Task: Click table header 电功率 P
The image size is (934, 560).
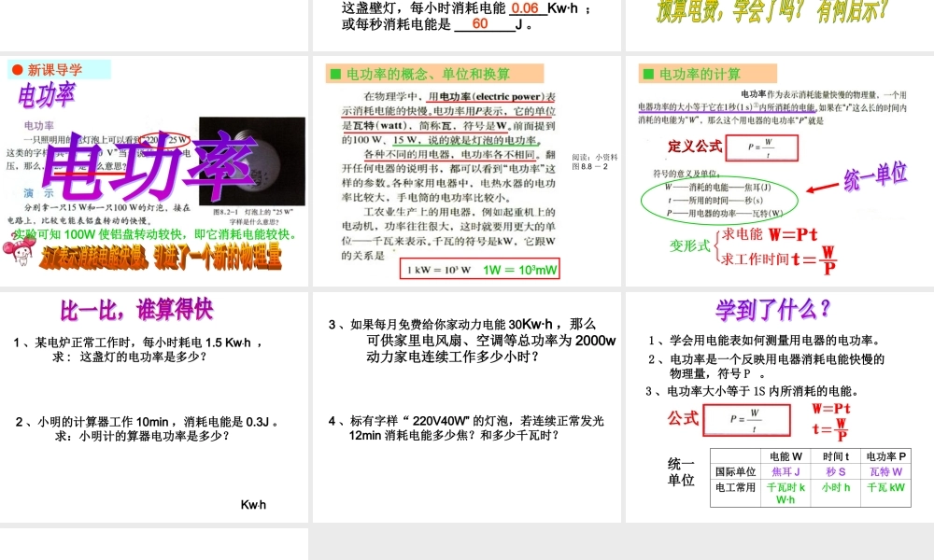Action: (x=885, y=456)
